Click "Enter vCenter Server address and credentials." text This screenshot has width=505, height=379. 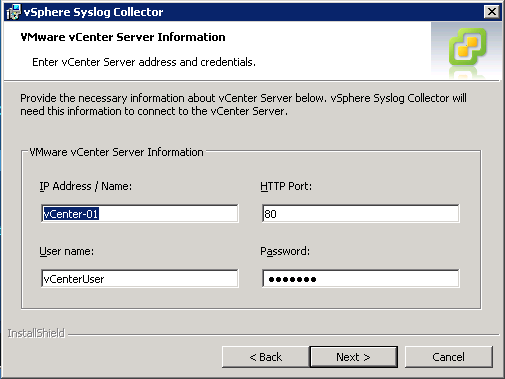click(x=144, y=62)
